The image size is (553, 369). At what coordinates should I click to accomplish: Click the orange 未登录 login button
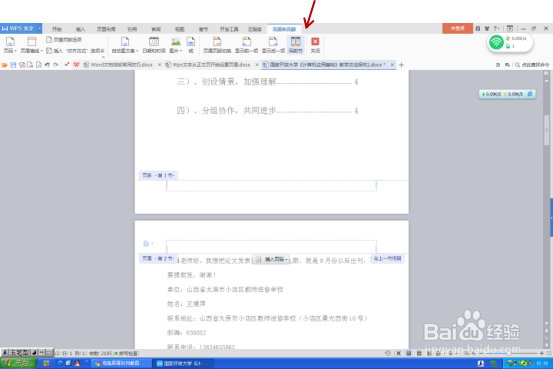coord(457,29)
